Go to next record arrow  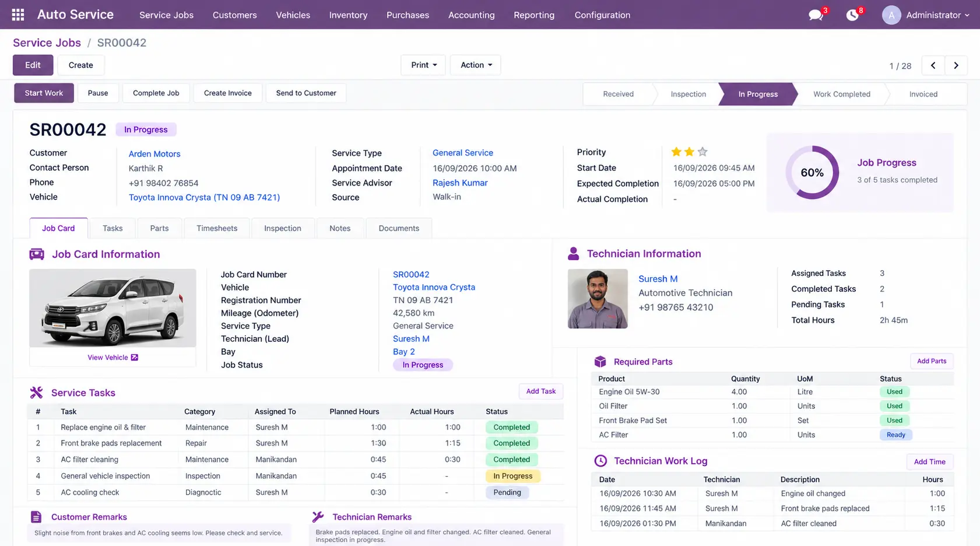[x=956, y=65]
